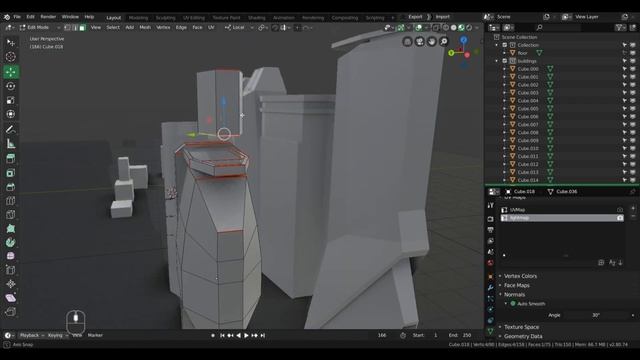Click the viewport pan hand button
Viewport: 640px width, 360px height.
431,41
